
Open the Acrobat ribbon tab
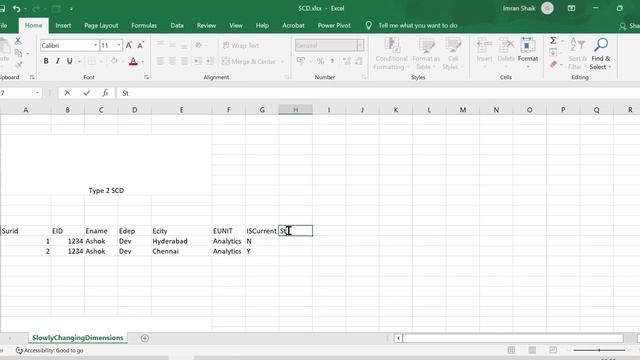[293, 25]
